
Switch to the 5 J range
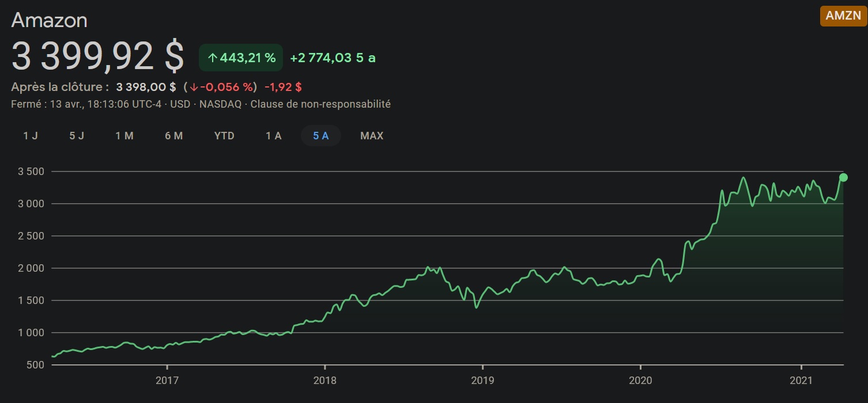(x=77, y=136)
